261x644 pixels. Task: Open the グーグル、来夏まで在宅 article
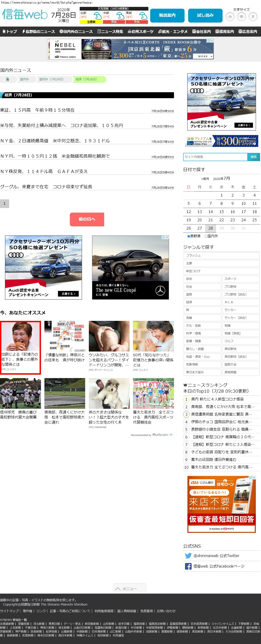[x=46, y=187]
